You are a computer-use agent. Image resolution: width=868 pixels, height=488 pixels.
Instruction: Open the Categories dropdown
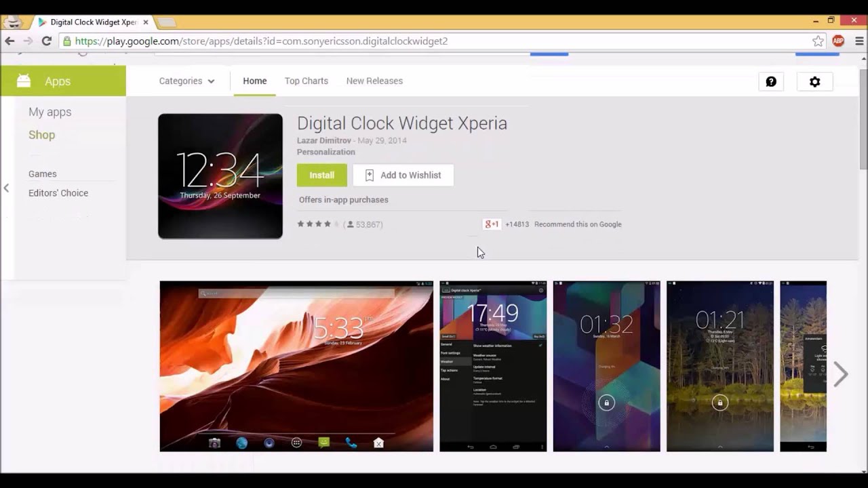186,81
